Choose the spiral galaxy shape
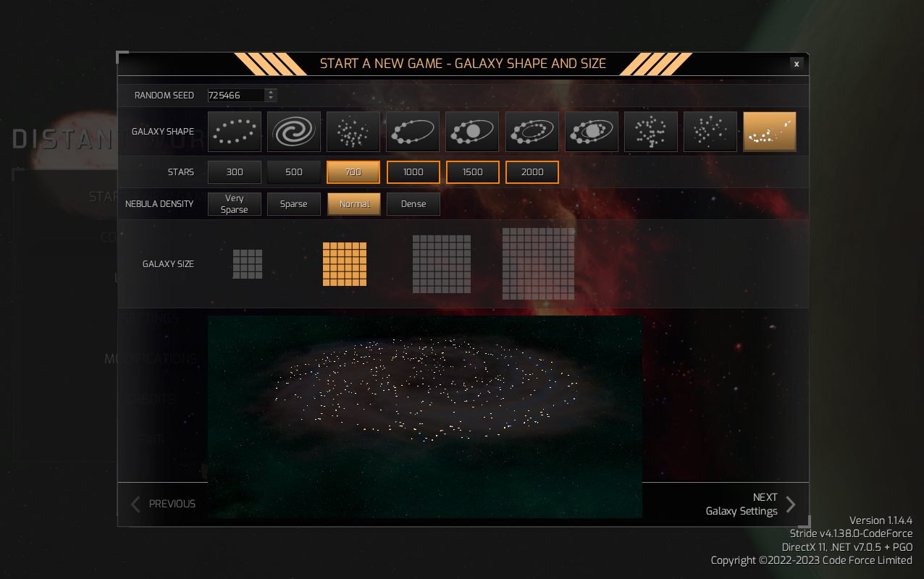 point(294,131)
